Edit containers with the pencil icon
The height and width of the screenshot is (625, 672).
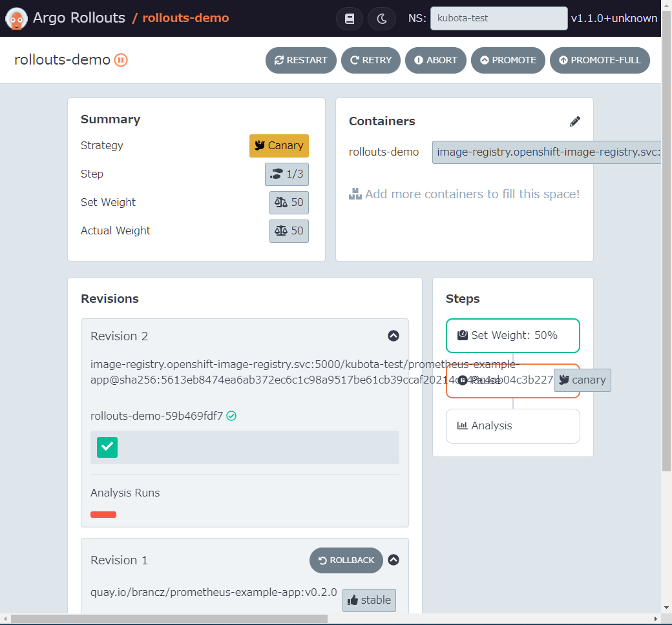point(574,121)
